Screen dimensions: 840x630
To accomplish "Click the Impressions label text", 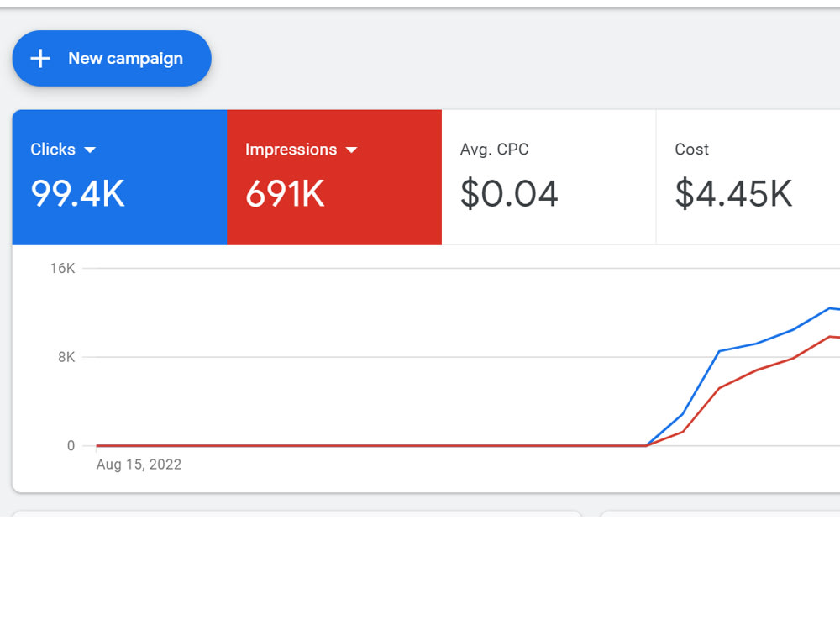I will point(291,150).
